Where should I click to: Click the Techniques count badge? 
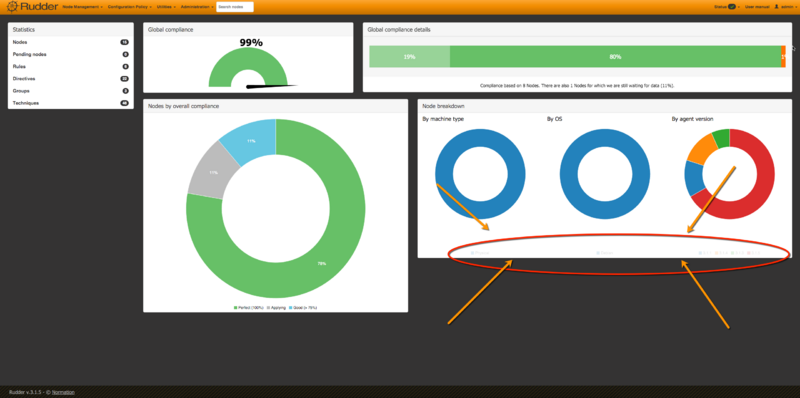click(x=124, y=103)
